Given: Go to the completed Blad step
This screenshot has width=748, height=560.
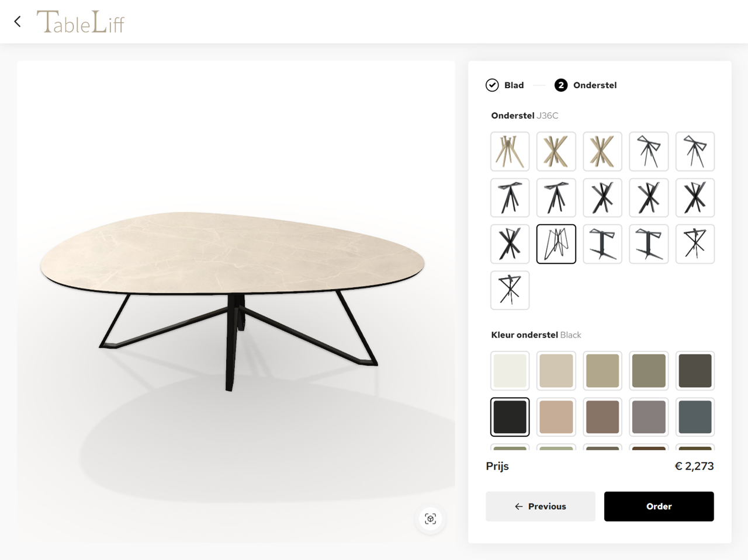Looking at the screenshot, I should click(505, 85).
